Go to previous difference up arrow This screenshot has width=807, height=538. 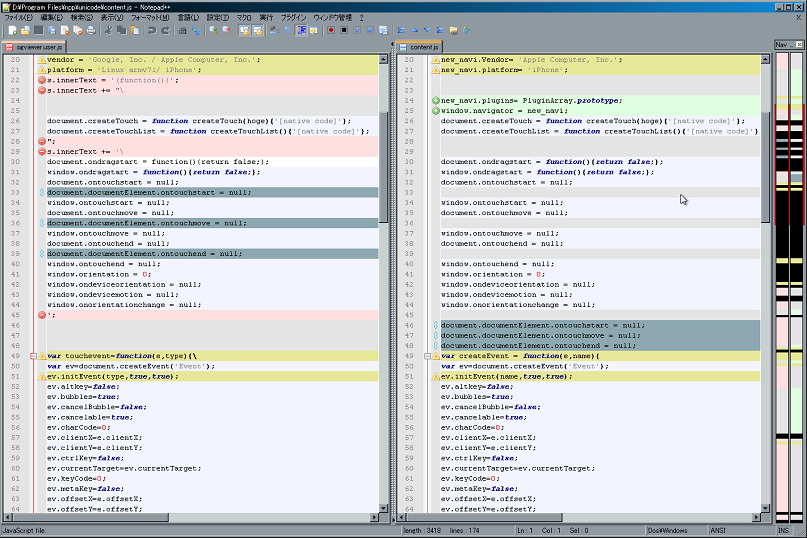point(414,30)
